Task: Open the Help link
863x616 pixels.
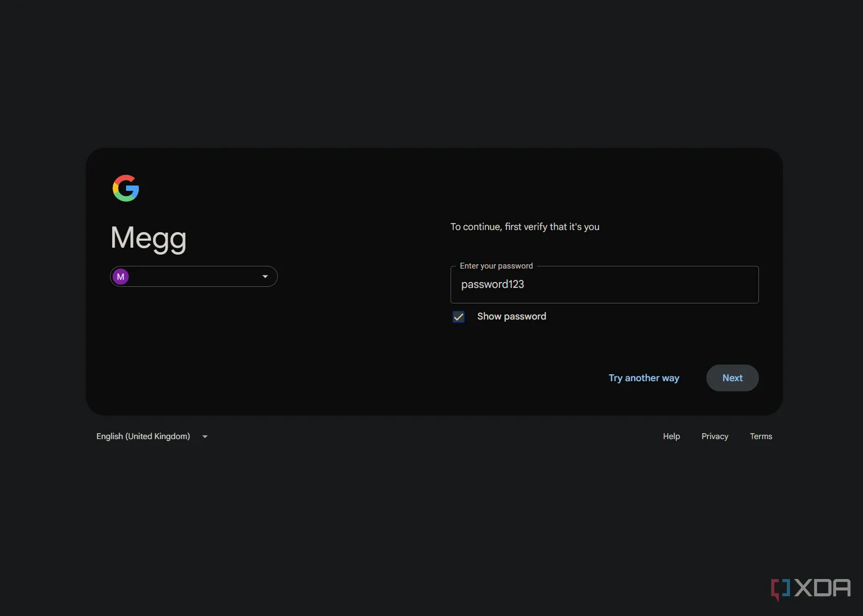Action: [x=672, y=436]
